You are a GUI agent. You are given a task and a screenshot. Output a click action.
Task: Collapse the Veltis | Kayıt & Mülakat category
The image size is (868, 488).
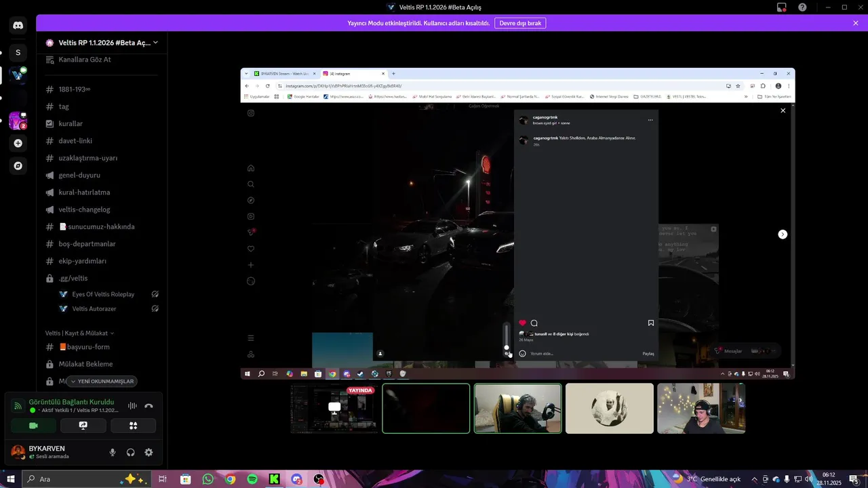pyautogui.click(x=79, y=333)
